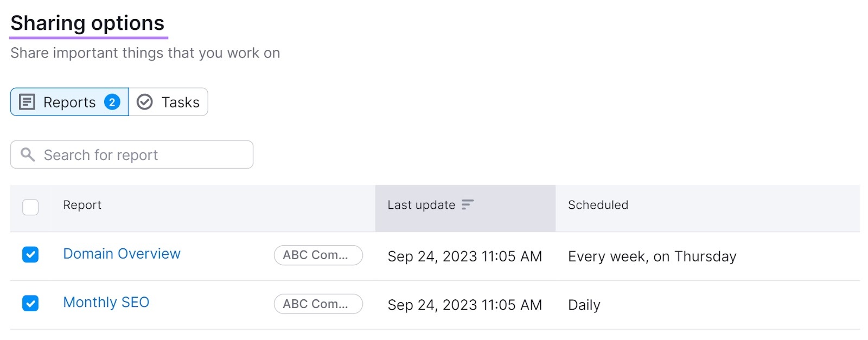The width and height of the screenshot is (868, 340).
Task: Click the magnifier search icon
Action: pyautogui.click(x=28, y=155)
